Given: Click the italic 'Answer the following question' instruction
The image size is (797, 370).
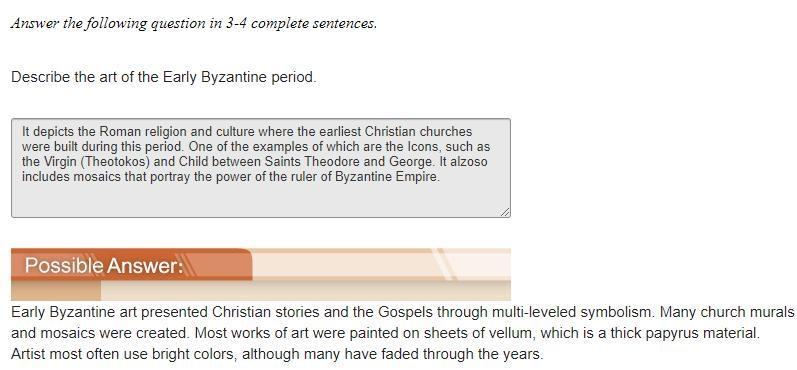Looking at the screenshot, I should click(194, 23).
